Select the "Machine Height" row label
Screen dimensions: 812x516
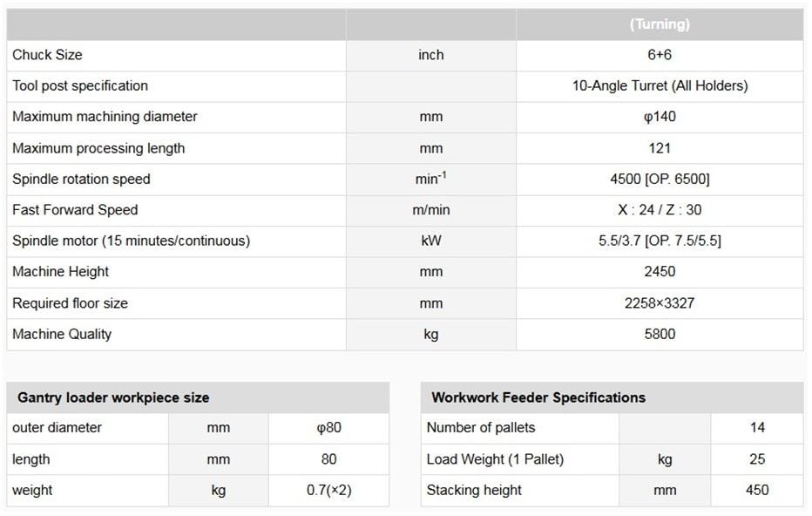(x=60, y=272)
